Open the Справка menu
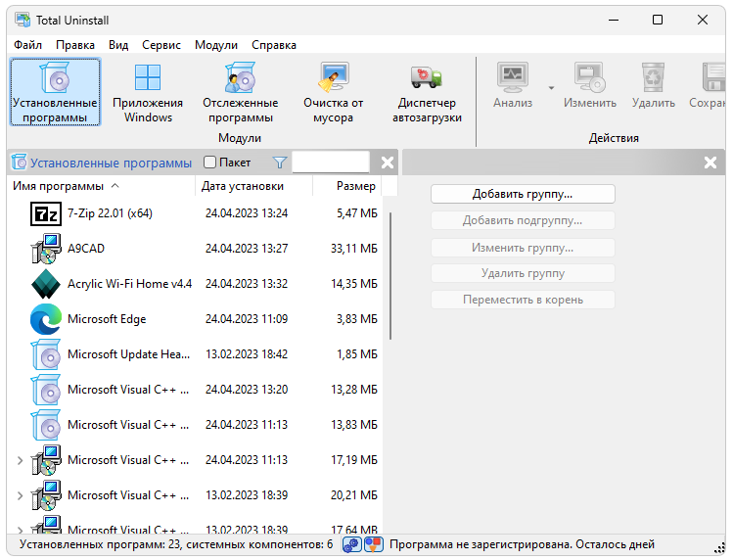 273,45
